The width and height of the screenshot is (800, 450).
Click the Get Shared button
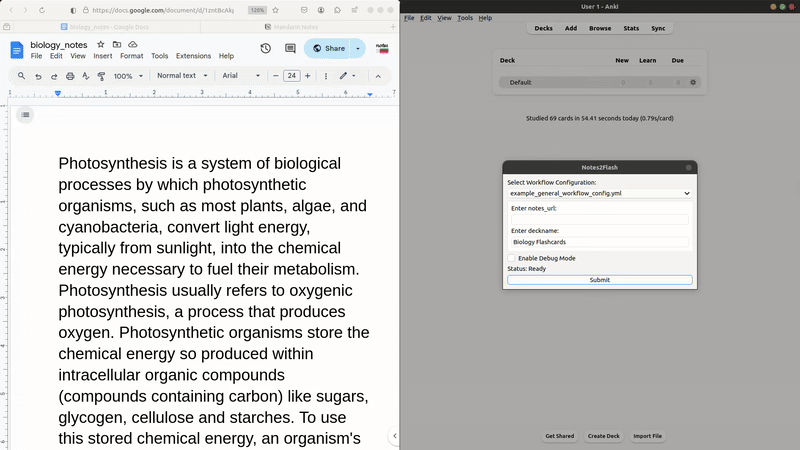560,436
